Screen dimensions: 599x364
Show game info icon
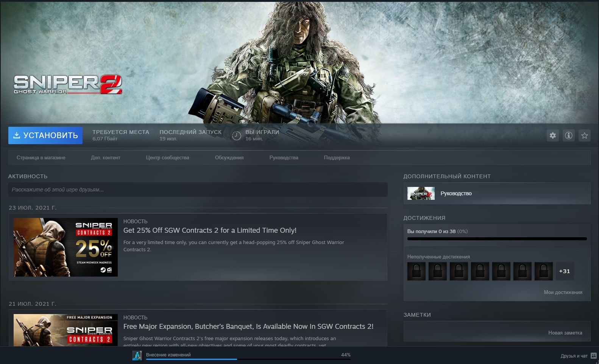point(569,135)
